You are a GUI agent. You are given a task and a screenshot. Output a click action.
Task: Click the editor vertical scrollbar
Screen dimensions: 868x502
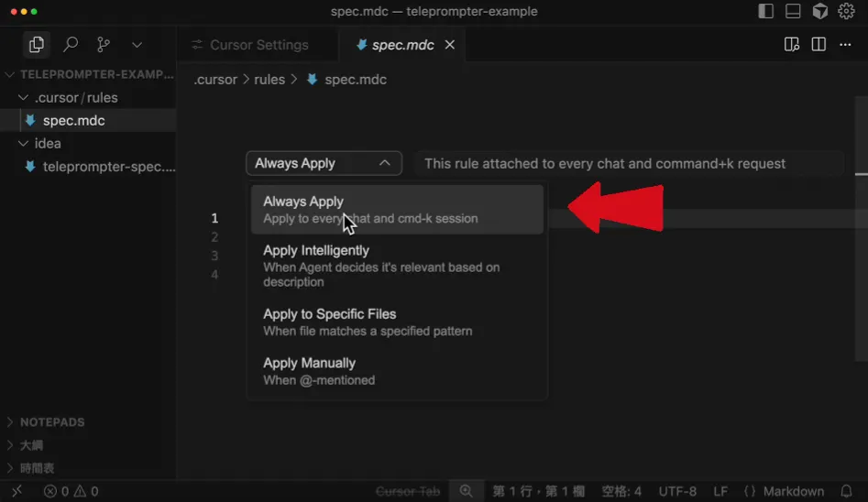coord(861,228)
